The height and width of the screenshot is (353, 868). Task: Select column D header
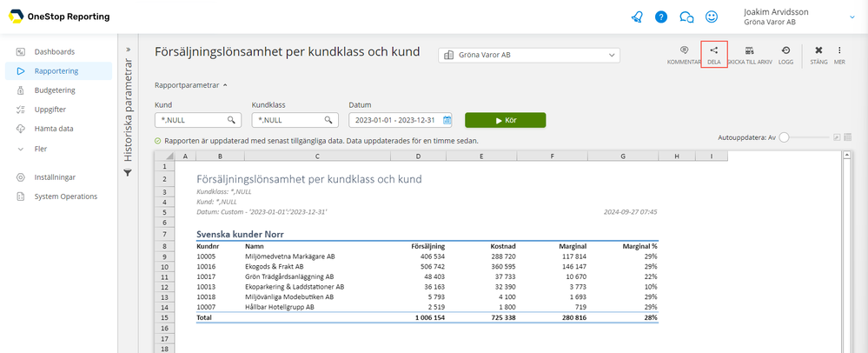tap(419, 157)
